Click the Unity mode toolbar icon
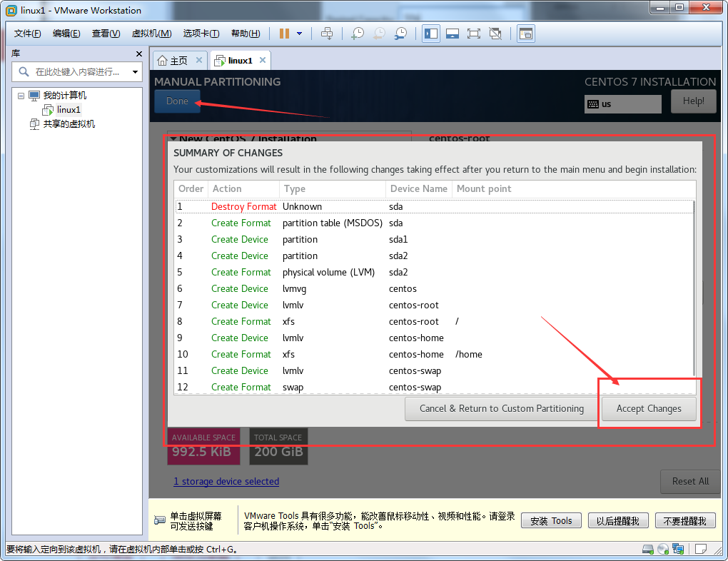The height and width of the screenshot is (561, 728). (x=495, y=34)
